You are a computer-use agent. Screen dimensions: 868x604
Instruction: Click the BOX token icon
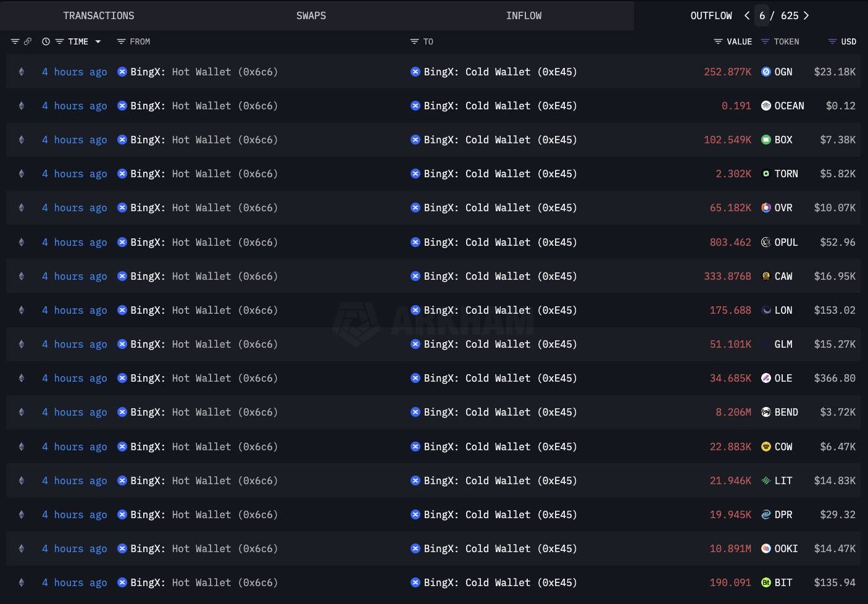[x=766, y=140]
